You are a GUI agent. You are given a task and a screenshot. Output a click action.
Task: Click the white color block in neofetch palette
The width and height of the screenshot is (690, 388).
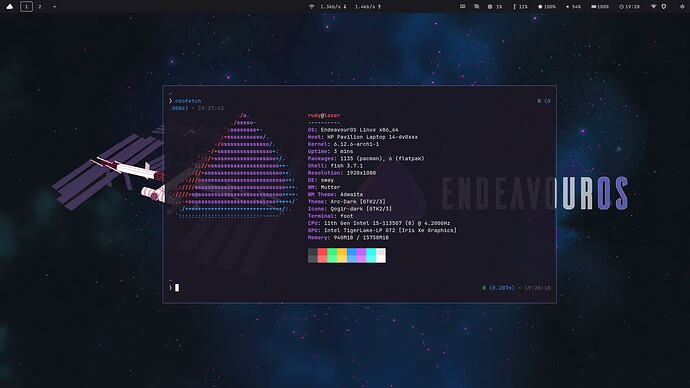click(381, 255)
